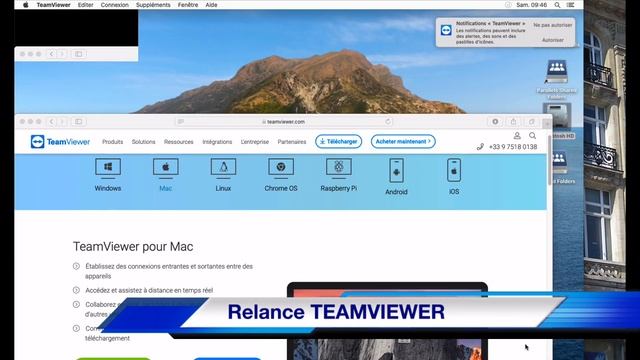Open the website search magnifier icon
Image resolution: width=640 pixels, height=360 pixels.
[x=532, y=136]
